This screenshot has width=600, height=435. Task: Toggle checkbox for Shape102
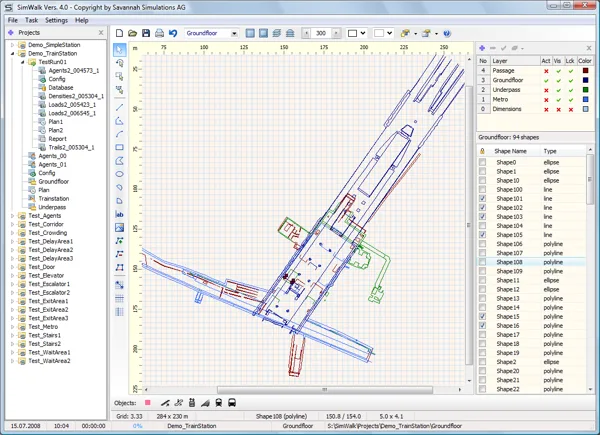[482, 208]
